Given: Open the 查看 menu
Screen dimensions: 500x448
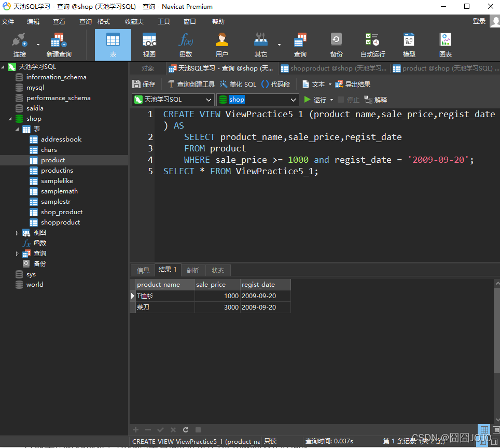Looking at the screenshot, I should (59, 22).
